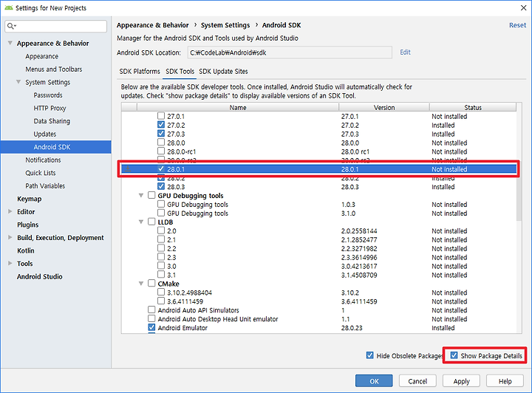Check the 27.0.1 build tools checkbox
The image size is (532, 393).
point(161,116)
